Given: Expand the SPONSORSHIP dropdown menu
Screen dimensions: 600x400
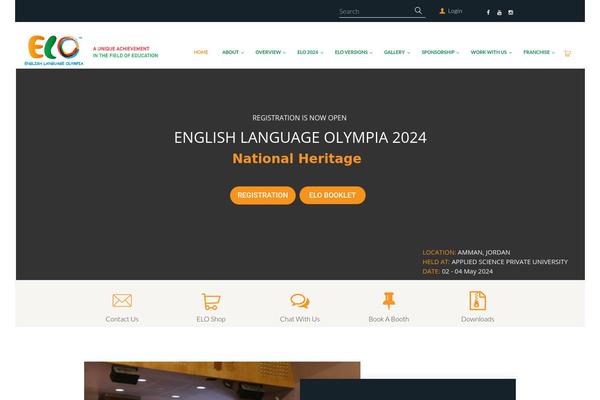Looking at the screenshot, I should (440, 52).
